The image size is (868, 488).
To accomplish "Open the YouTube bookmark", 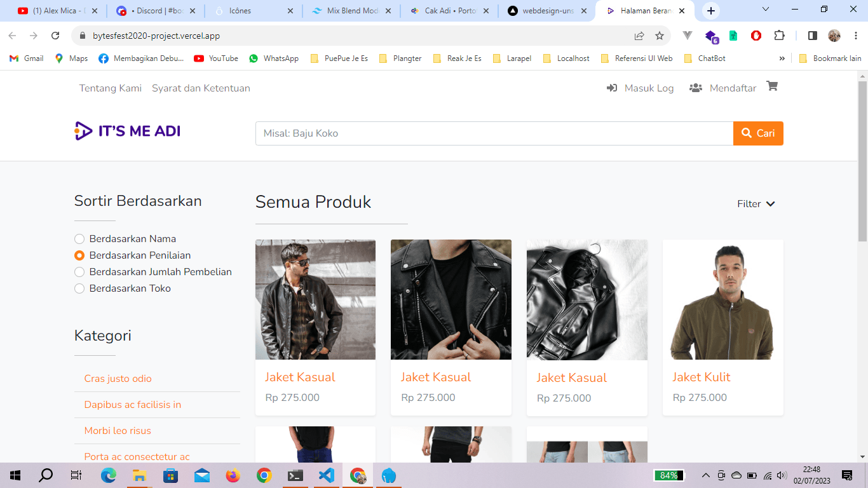I will click(216, 58).
